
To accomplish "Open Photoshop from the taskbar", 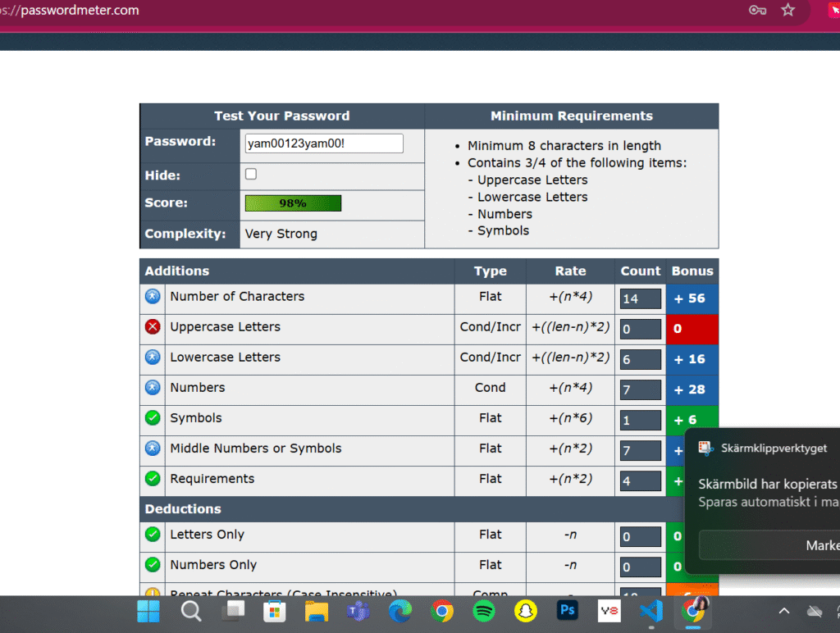I will [568, 611].
